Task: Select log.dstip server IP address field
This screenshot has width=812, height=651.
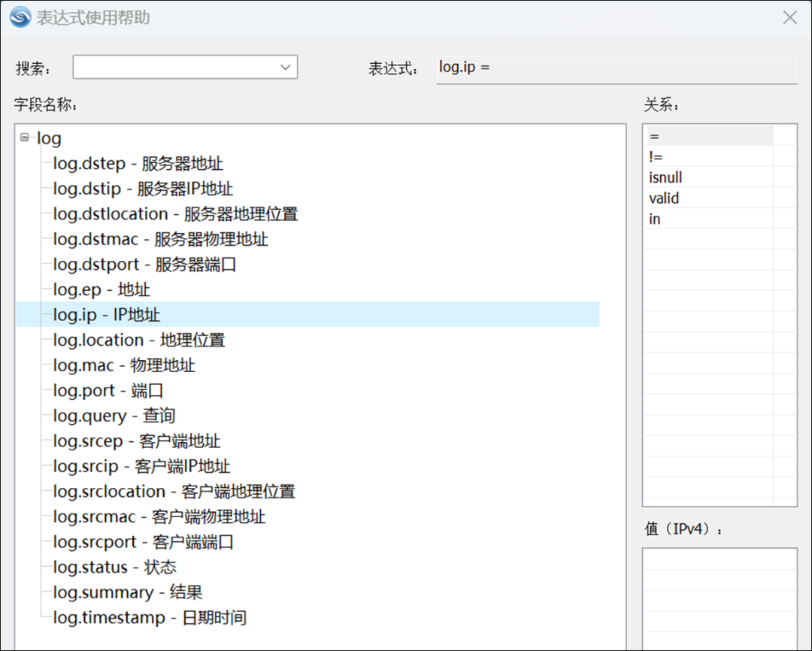Action: (143, 189)
